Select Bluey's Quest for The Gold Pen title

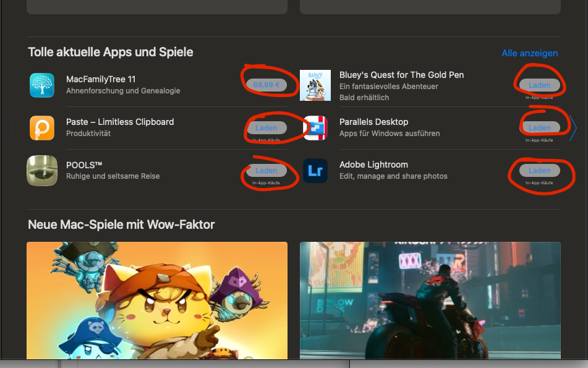(x=402, y=75)
